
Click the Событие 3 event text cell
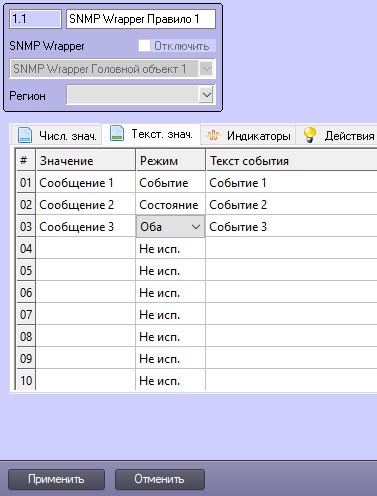291,227
